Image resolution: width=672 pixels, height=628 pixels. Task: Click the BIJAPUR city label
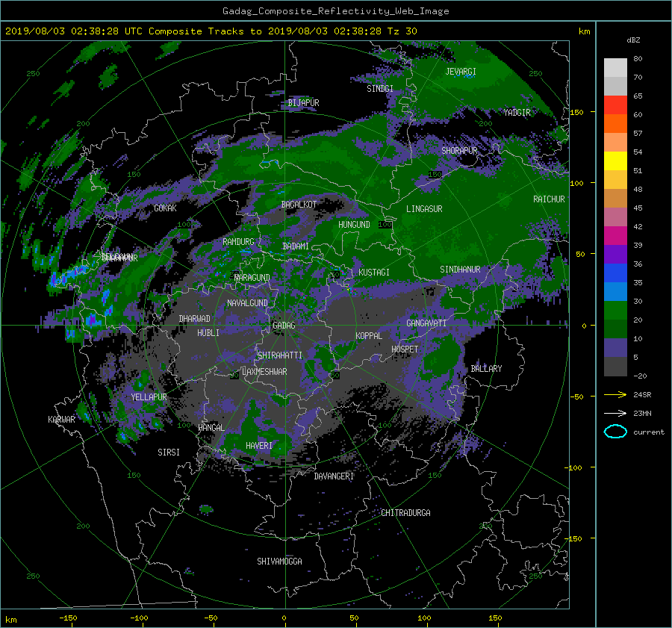[303, 103]
